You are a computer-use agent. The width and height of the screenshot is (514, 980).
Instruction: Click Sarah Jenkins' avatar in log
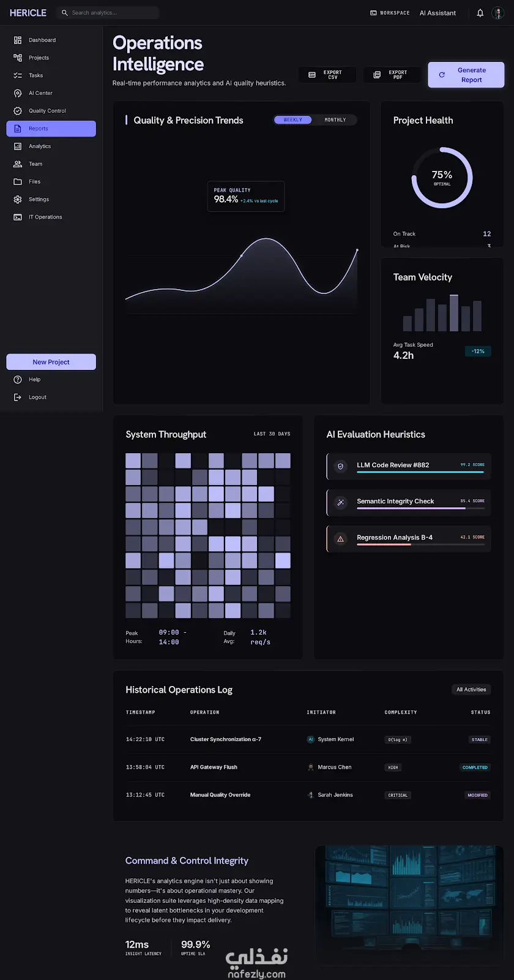(x=311, y=795)
